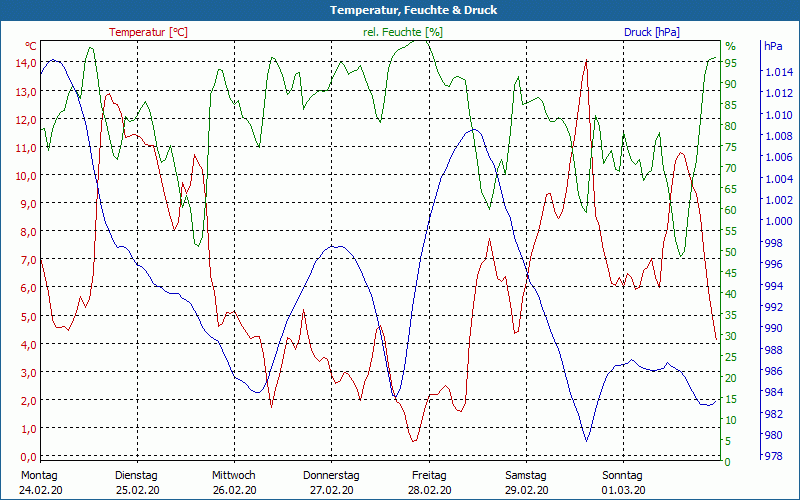Image resolution: width=800 pixels, height=500 pixels.
Task: Select the green "rel. Feuchte [%]" legend label
Action: [402, 32]
